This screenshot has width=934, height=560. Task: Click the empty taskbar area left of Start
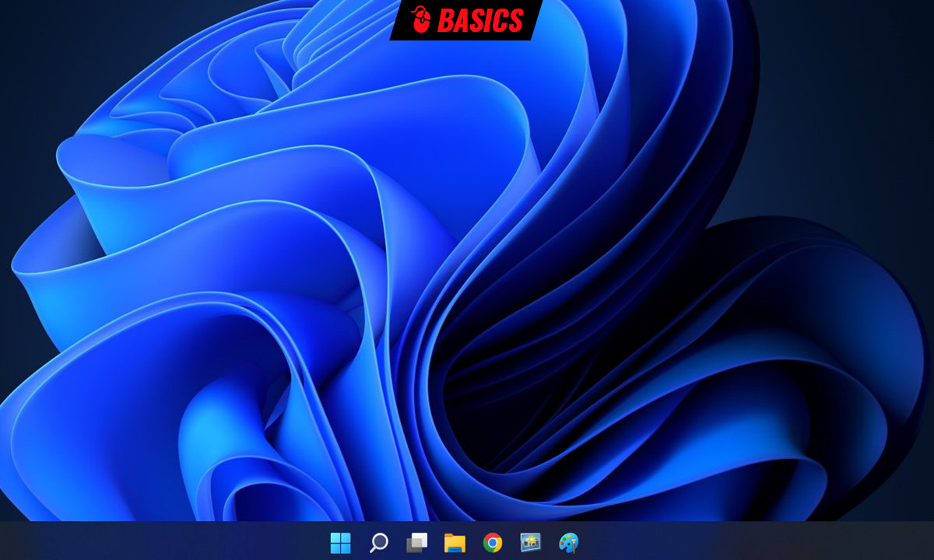[x=156, y=542]
